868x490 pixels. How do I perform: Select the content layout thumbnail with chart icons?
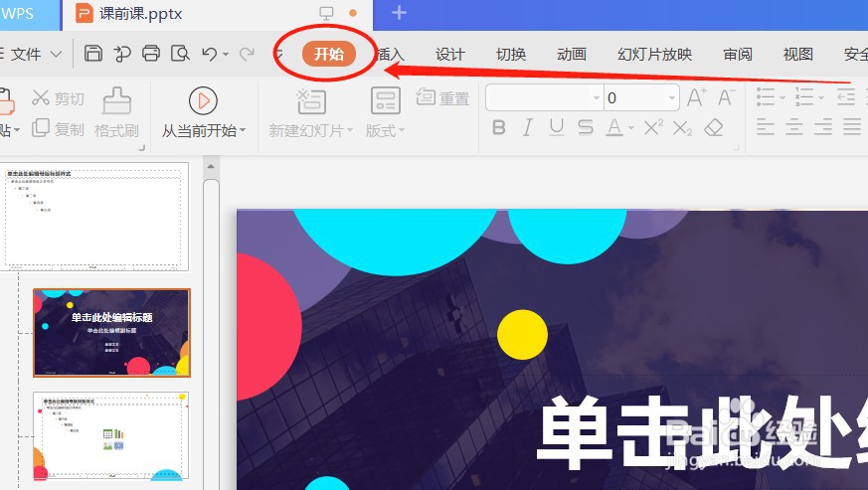tap(110, 435)
